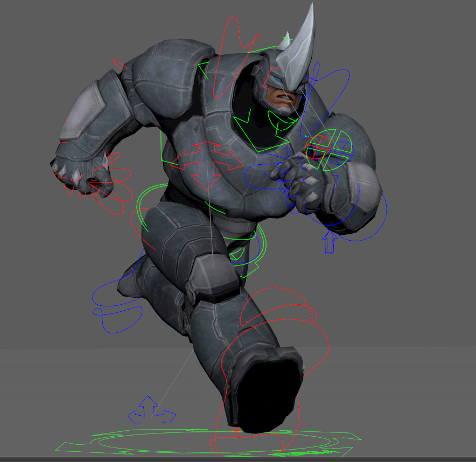Select the blue three-arrow control on the ground
This screenshot has width=476, height=462.
coord(151,409)
